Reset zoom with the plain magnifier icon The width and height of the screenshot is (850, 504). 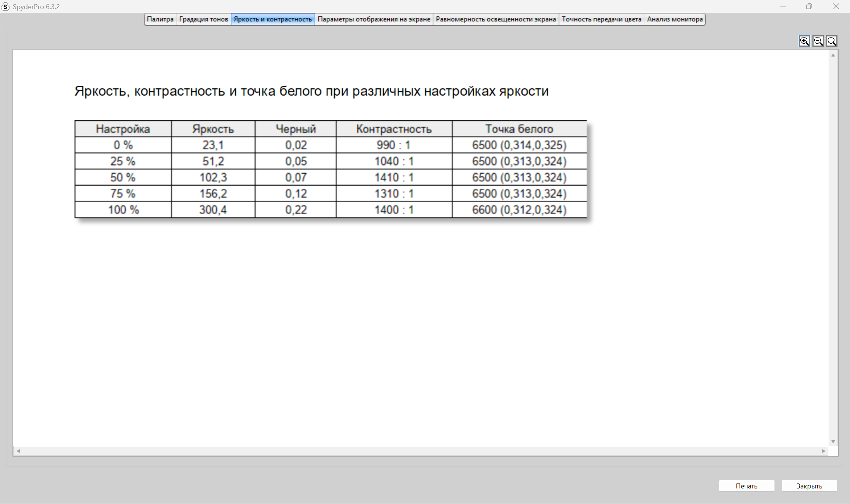832,41
